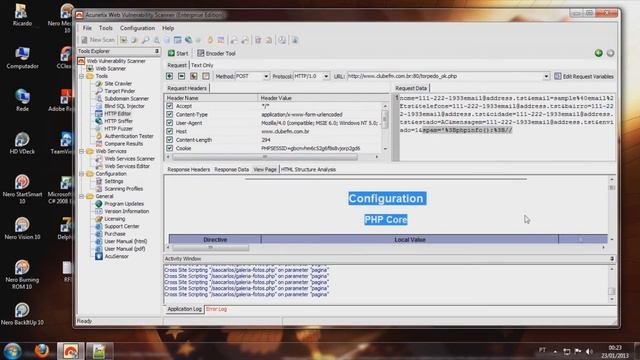The width and height of the screenshot is (640, 360).
Task: Switch to the Response Data tab
Action: [x=231, y=169]
